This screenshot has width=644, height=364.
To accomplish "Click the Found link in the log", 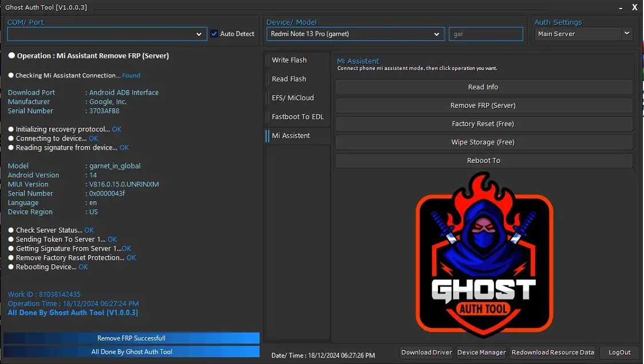I will coord(131,75).
